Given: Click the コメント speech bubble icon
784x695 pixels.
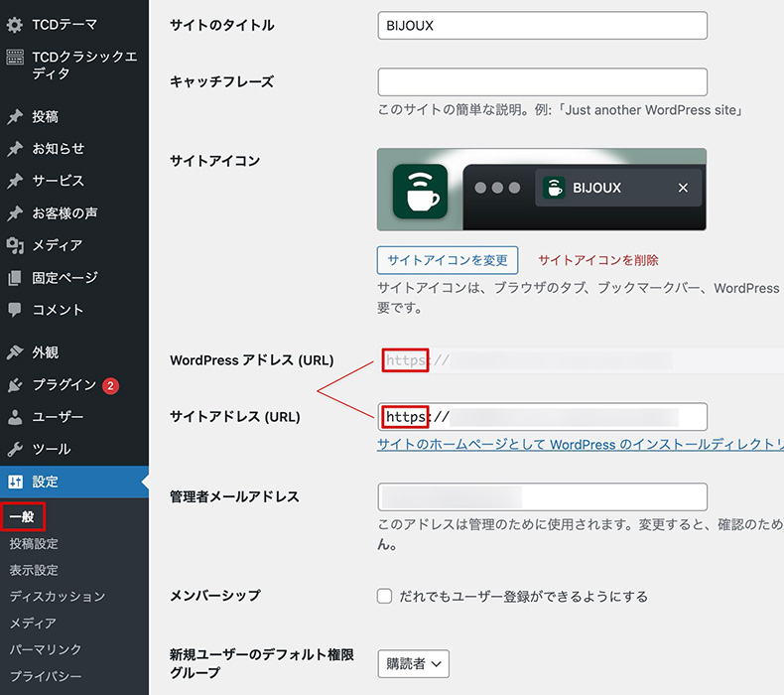Looking at the screenshot, I should (x=15, y=310).
